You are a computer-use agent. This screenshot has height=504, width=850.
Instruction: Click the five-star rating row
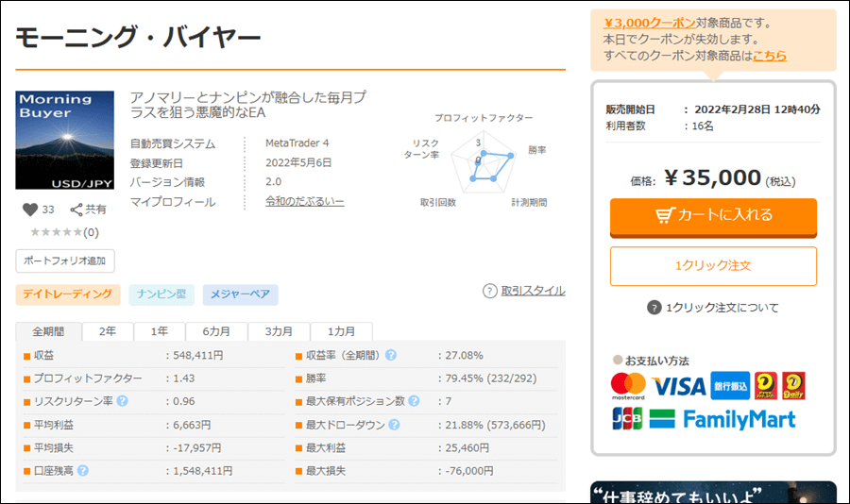pyautogui.click(x=57, y=232)
